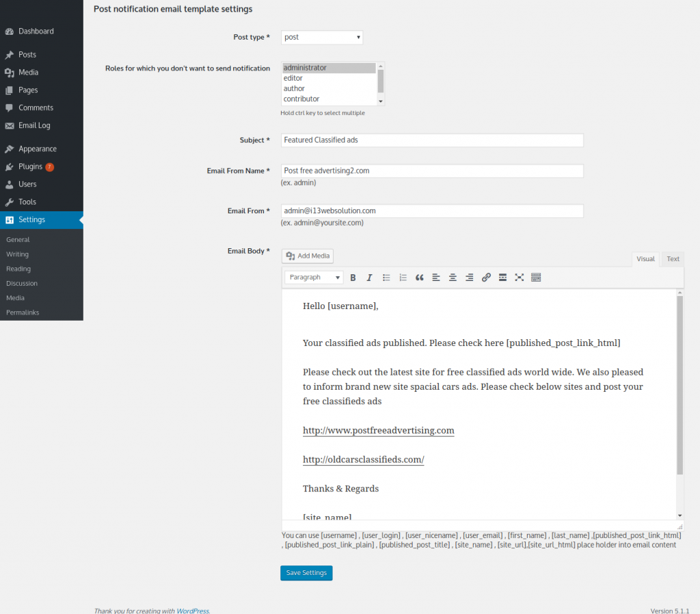
Task: Go to Reading settings submenu
Action: pyautogui.click(x=18, y=269)
